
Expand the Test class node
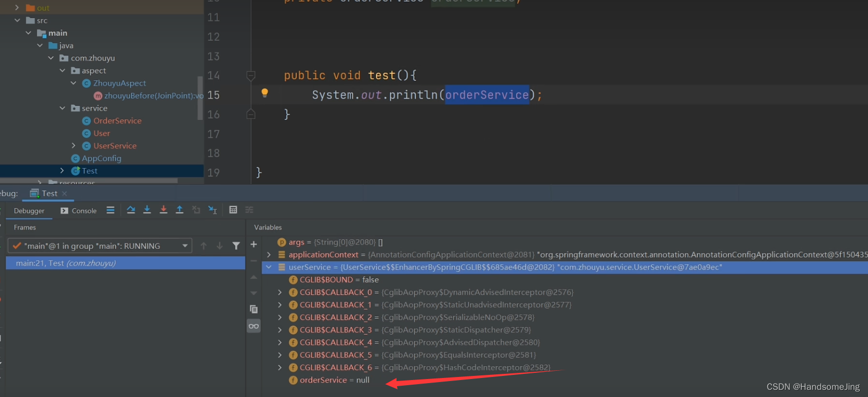(x=62, y=171)
